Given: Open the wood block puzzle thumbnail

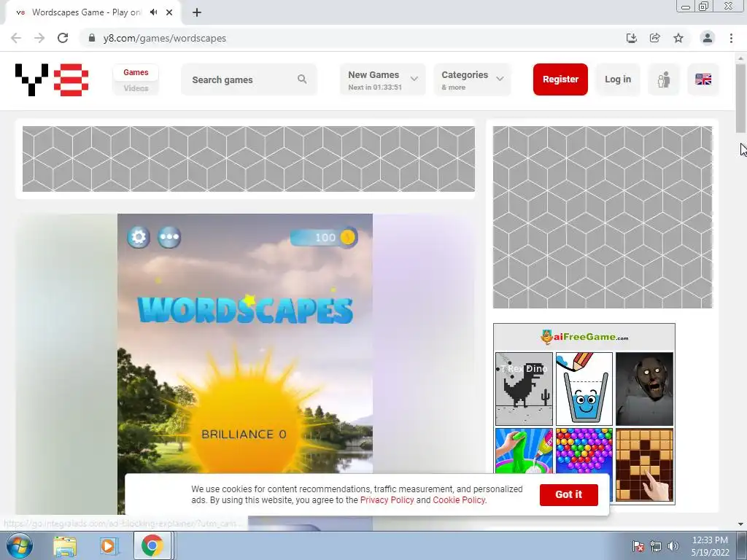Looking at the screenshot, I should tap(644, 464).
